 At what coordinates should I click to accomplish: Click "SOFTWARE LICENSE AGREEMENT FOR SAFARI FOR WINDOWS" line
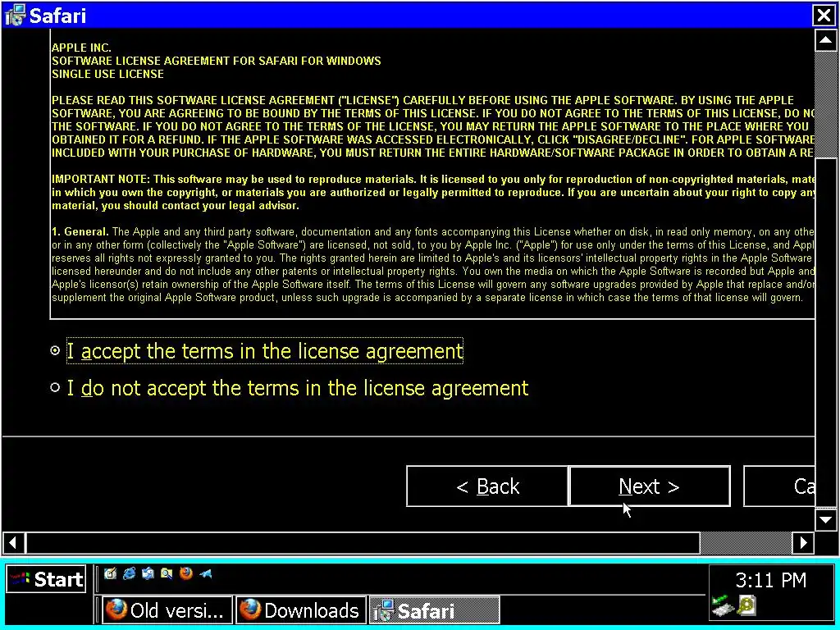[x=217, y=61]
